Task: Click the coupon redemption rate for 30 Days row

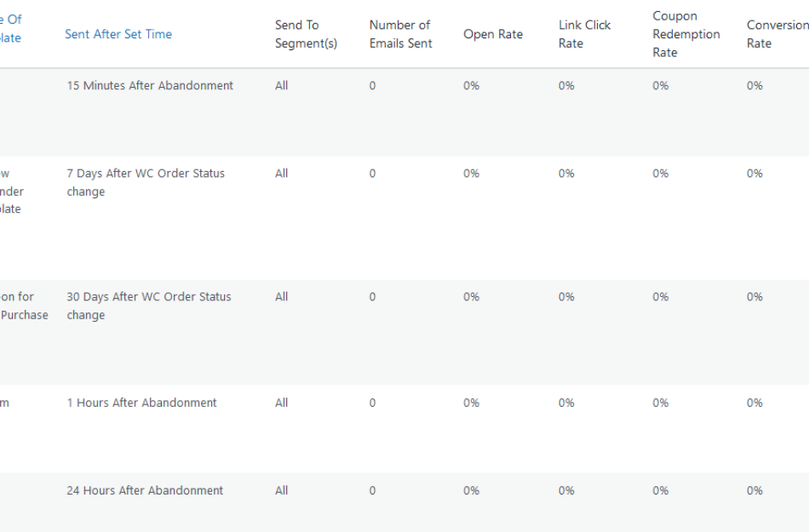Action: click(660, 296)
